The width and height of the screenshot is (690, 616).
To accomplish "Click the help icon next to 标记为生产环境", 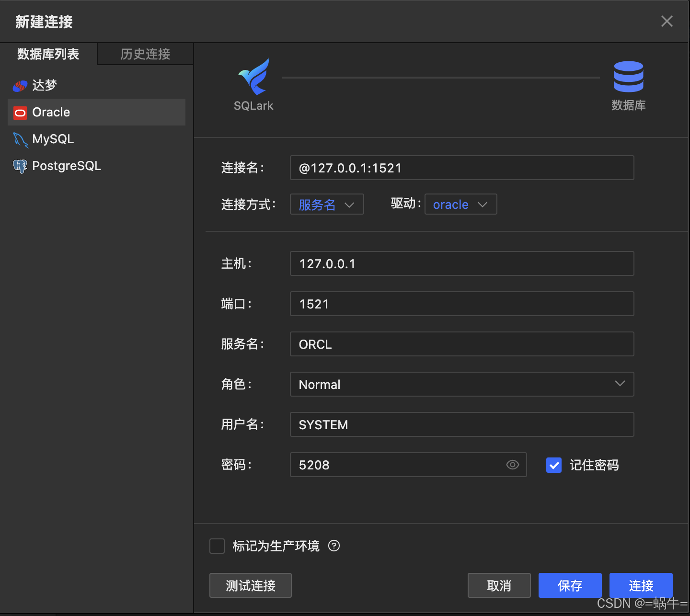I will click(334, 546).
